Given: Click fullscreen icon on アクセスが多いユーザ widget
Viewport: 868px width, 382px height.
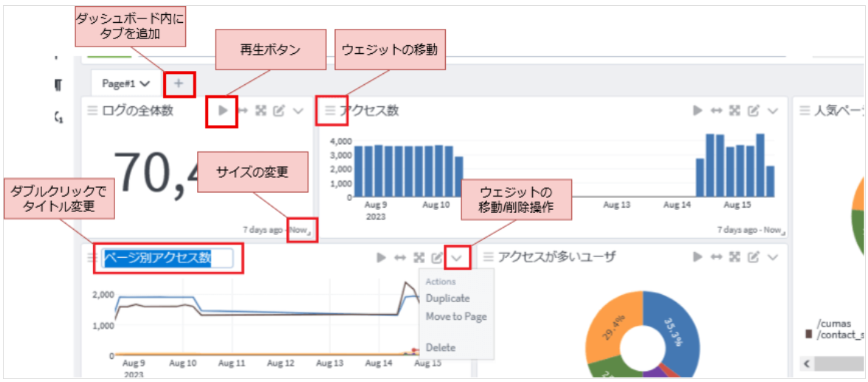Looking at the screenshot, I should pyautogui.click(x=734, y=257).
